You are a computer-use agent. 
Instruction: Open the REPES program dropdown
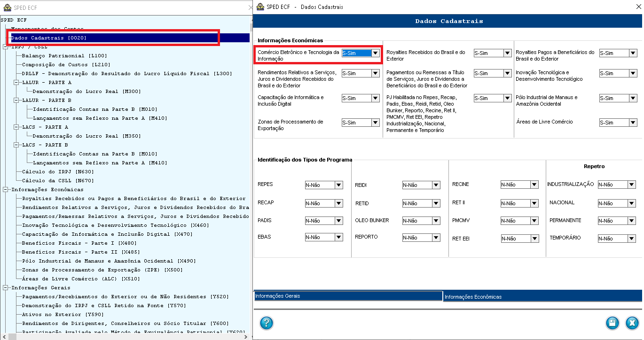(x=338, y=185)
